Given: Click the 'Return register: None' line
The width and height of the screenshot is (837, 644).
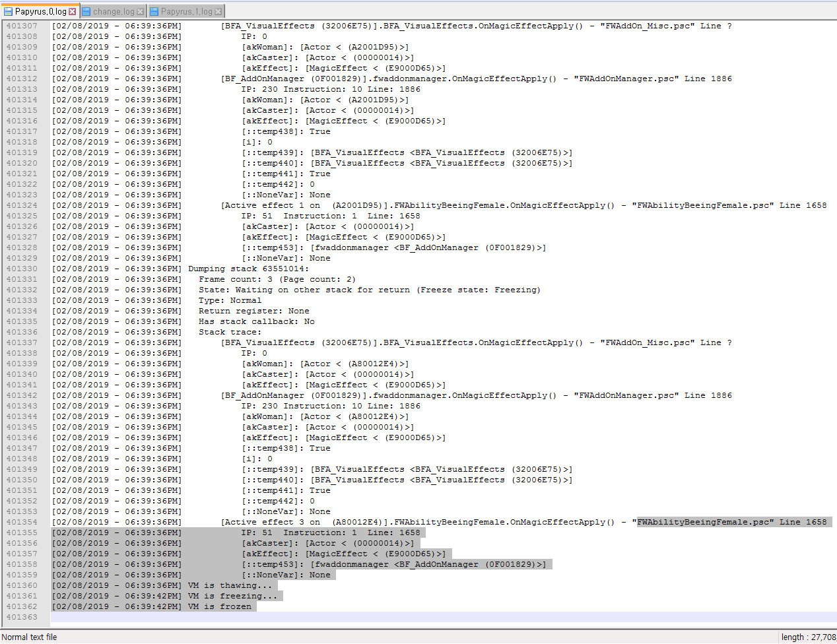Looking at the screenshot, I should pos(253,311).
